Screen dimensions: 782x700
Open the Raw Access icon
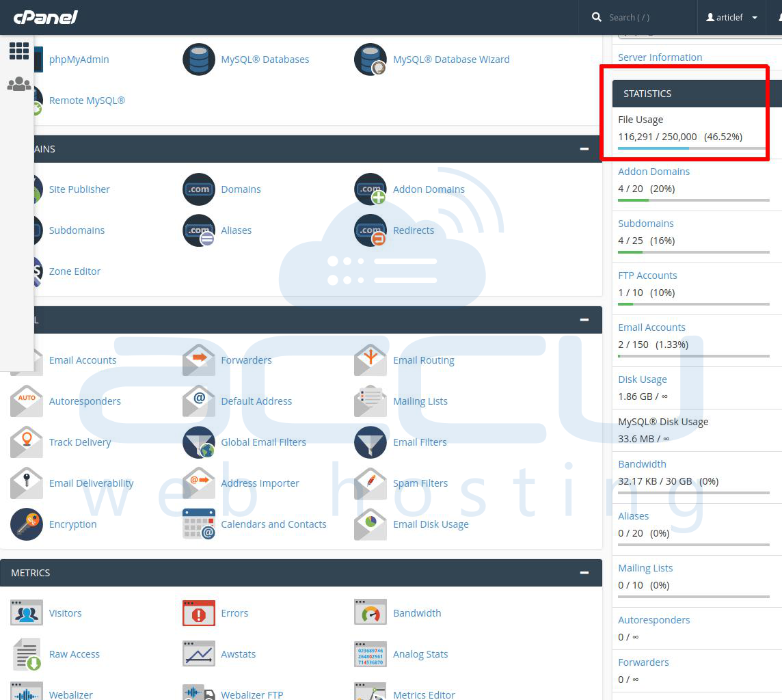point(27,654)
